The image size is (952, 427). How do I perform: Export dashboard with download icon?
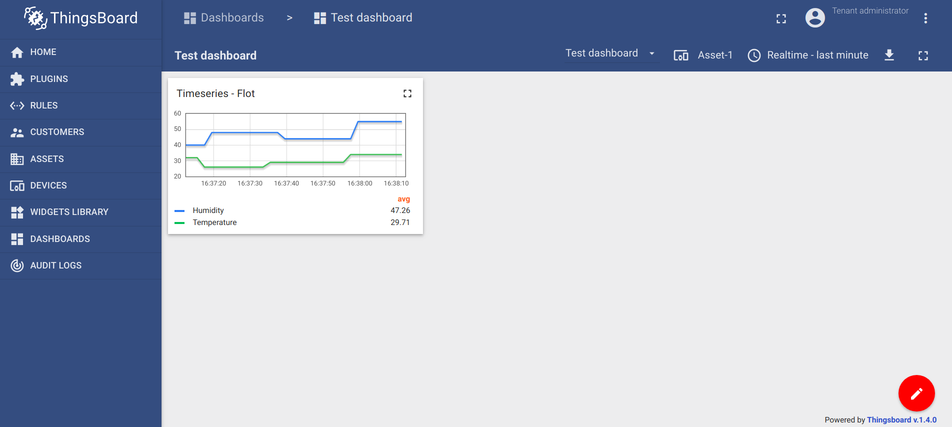(889, 55)
